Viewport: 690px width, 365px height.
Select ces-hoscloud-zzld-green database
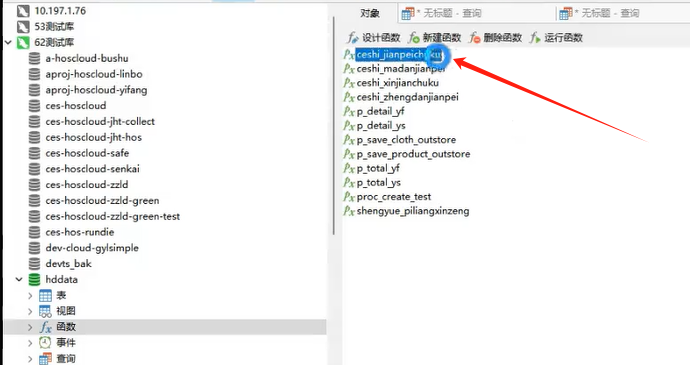click(102, 201)
